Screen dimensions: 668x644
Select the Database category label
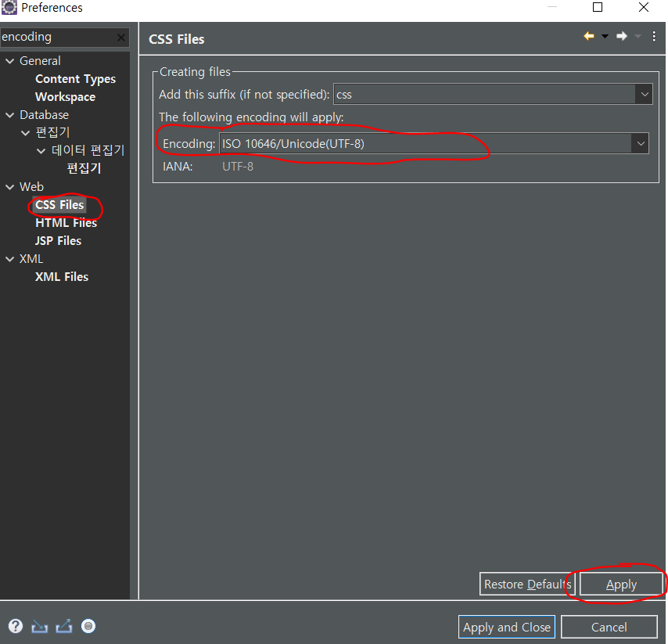coord(44,115)
